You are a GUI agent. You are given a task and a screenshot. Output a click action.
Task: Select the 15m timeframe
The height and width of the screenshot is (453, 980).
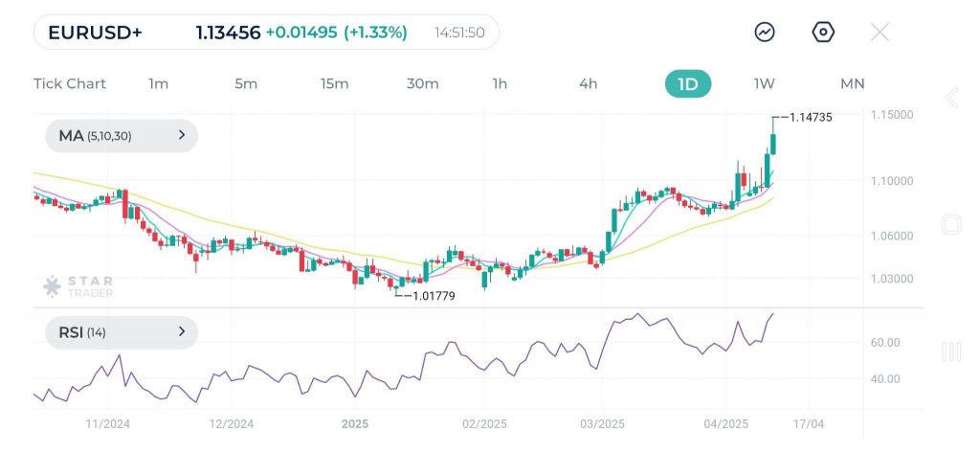pos(334,84)
